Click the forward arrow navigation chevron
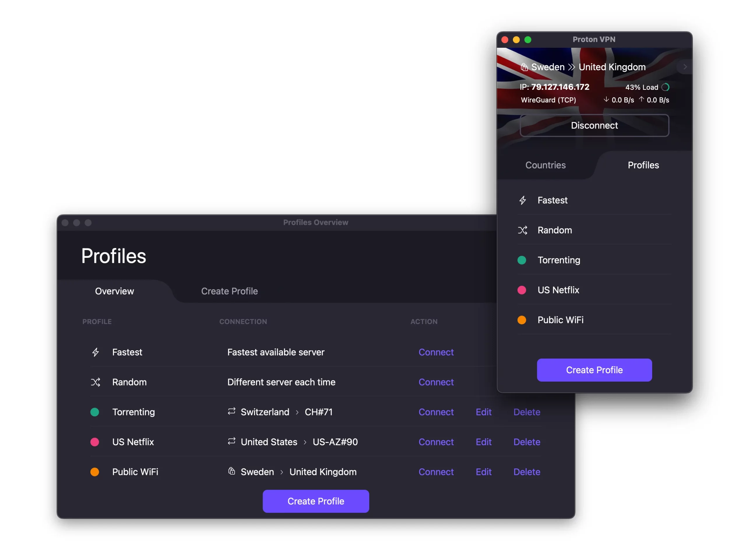This screenshot has height=560, width=746. coord(684,66)
